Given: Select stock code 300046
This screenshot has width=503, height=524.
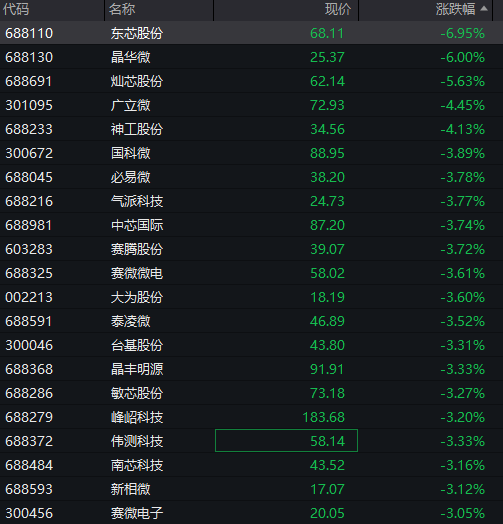Looking at the screenshot, I should click(x=29, y=346).
